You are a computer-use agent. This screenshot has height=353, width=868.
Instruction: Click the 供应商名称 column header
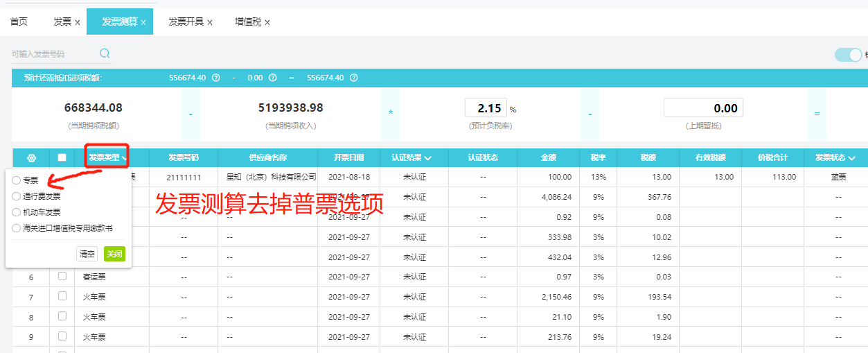coord(267,157)
